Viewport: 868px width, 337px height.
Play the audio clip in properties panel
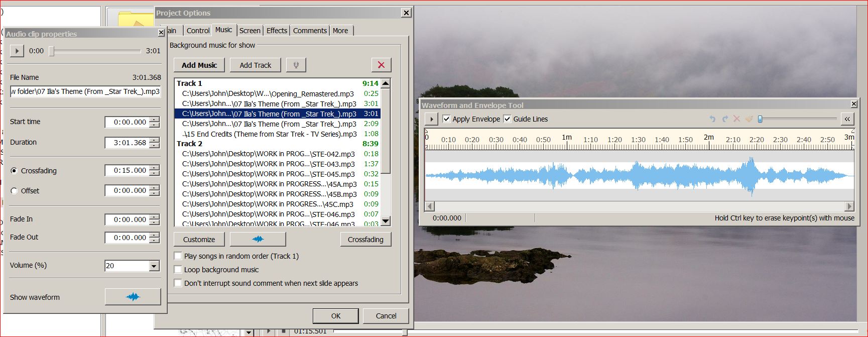click(x=17, y=51)
